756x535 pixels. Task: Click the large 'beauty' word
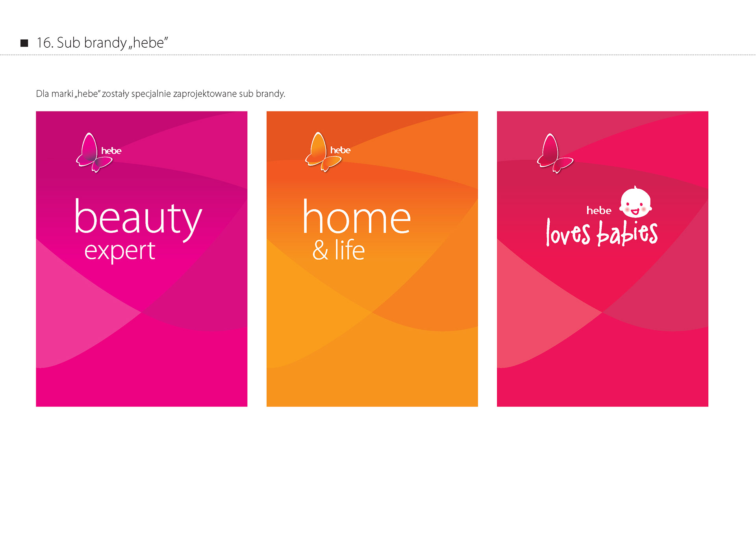click(138, 218)
